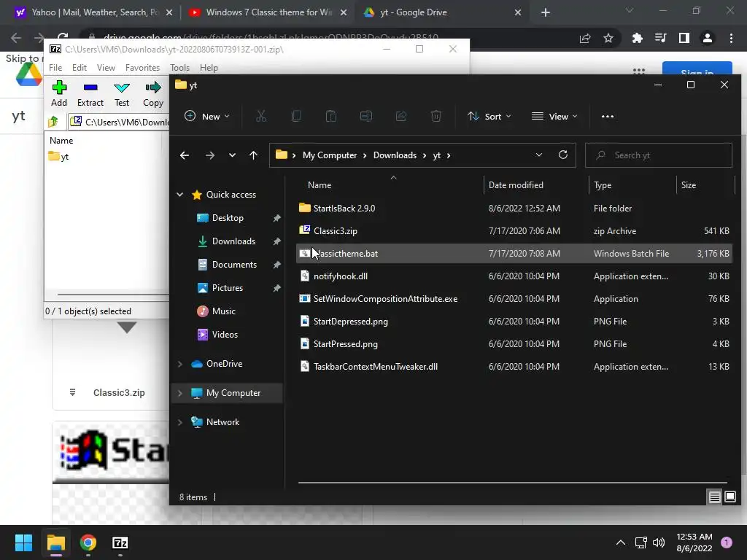Viewport: 747px width, 560px height.
Task: Click the Paste clipboard icon in Explorer toolbar
Action: click(330, 116)
